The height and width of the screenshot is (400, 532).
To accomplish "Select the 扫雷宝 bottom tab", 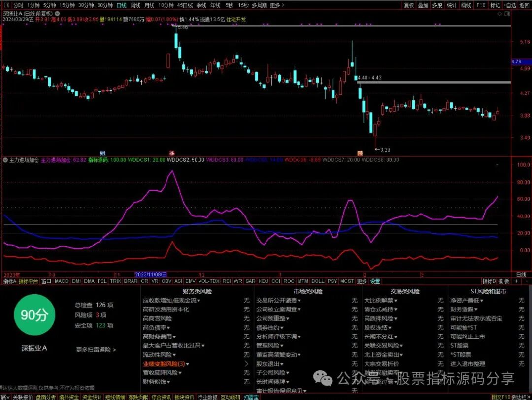I will pyautogui.click(x=251, y=397).
